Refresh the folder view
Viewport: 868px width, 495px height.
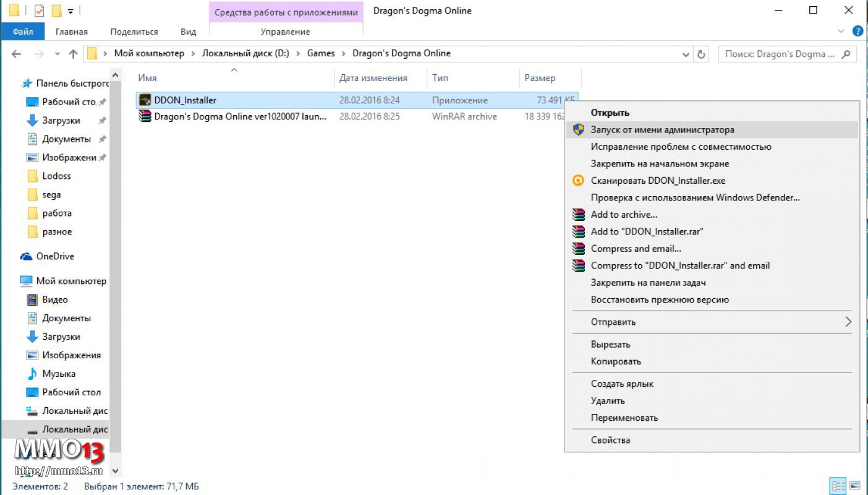pos(701,54)
